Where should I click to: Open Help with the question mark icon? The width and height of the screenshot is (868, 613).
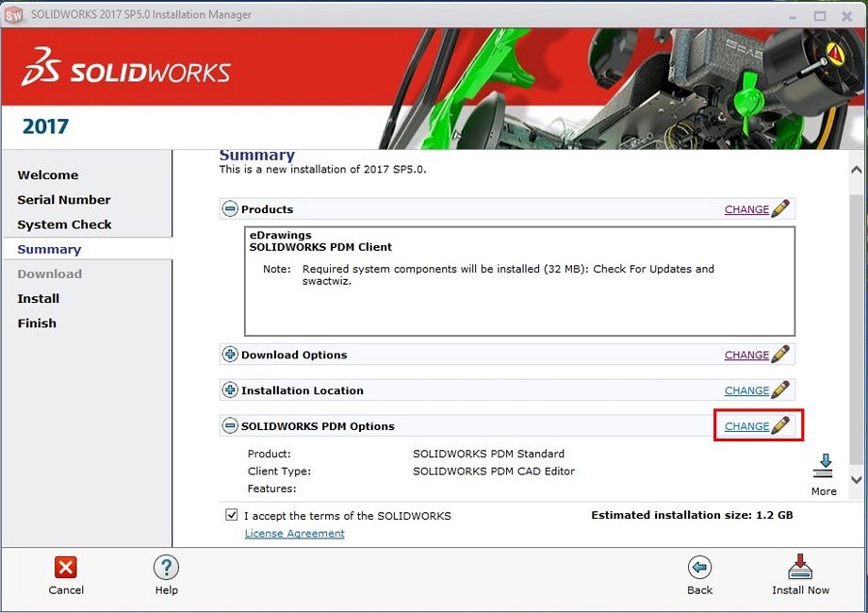click(x=166, y=567)
